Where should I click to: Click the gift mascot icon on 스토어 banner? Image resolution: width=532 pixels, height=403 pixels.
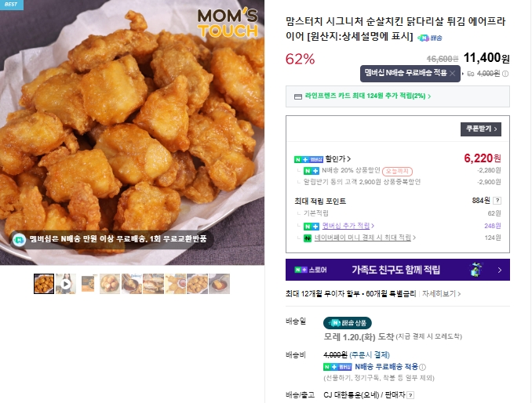tap(476, 270)
